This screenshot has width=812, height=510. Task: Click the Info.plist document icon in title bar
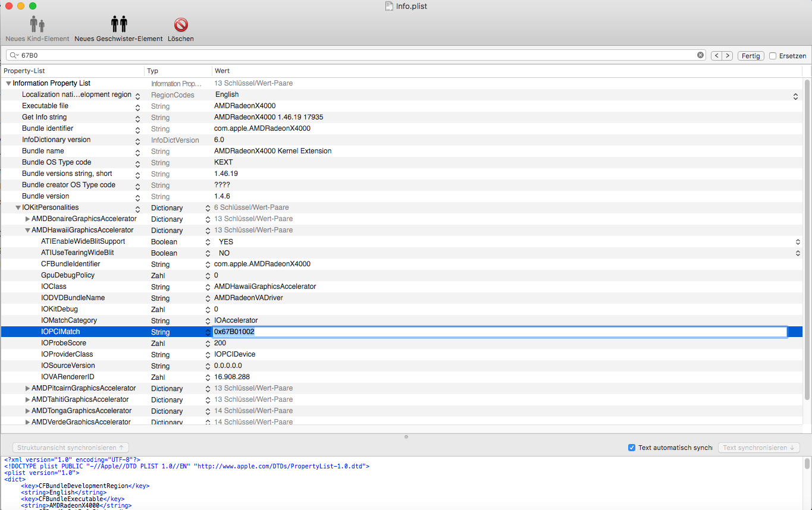(388, 6)
